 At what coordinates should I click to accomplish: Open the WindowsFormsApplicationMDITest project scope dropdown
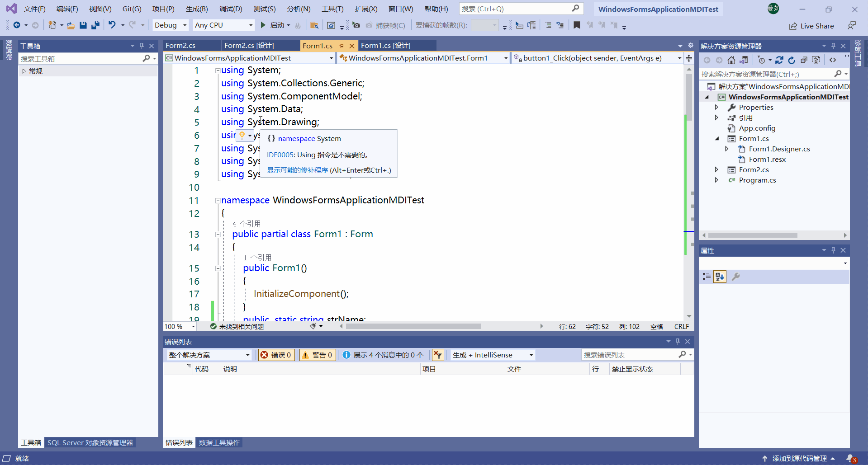pos(249,58)
